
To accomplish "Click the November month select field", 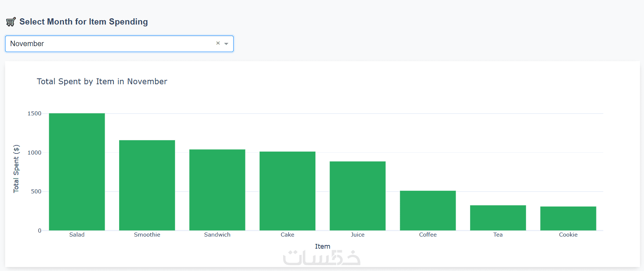I will tap(110, 44).
